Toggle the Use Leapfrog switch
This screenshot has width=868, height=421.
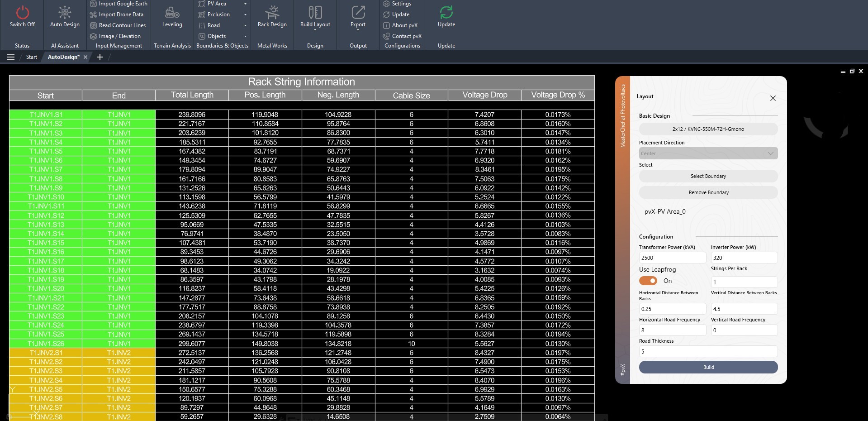(648, 281)
